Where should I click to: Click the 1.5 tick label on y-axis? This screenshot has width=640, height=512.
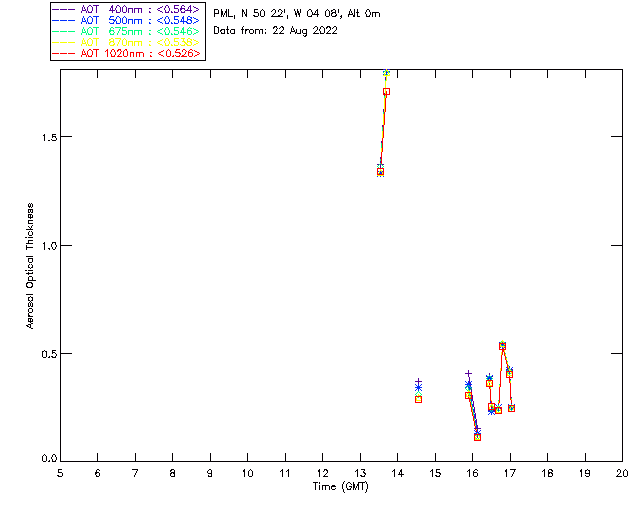point(47,137)
